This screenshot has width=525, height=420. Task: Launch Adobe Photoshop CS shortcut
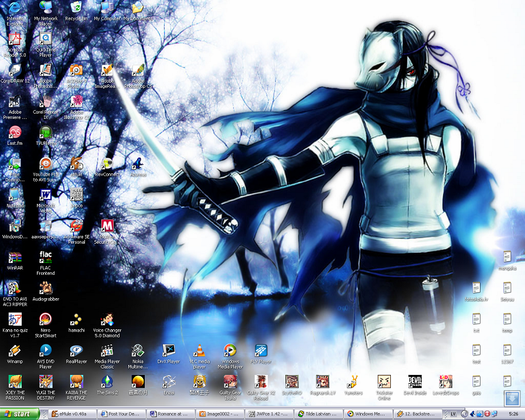pyautogui.click(x=138, y=70)
